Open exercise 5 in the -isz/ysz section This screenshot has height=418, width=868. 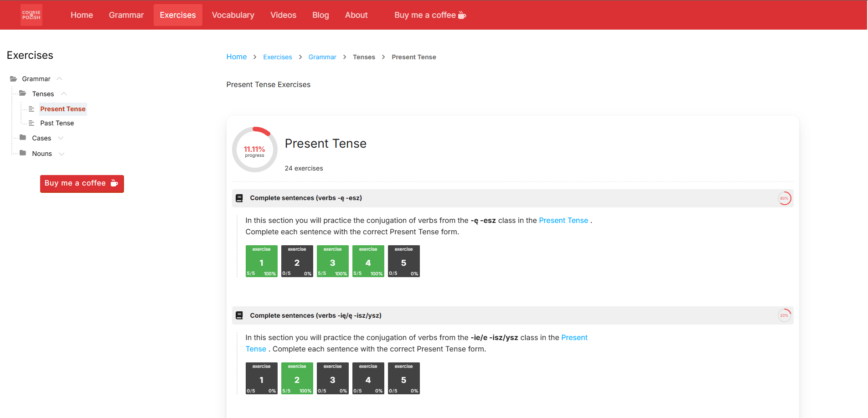[403, 378]
